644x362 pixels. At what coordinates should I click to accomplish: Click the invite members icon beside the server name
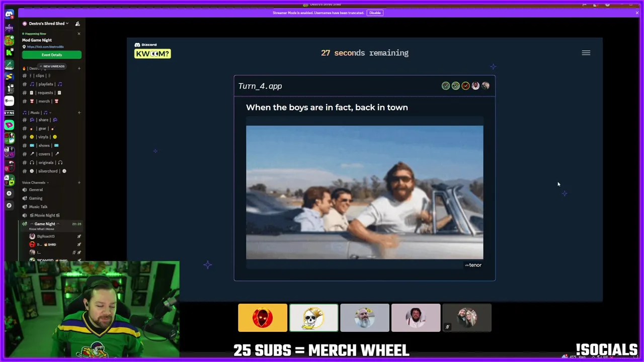tap(77, 24)
